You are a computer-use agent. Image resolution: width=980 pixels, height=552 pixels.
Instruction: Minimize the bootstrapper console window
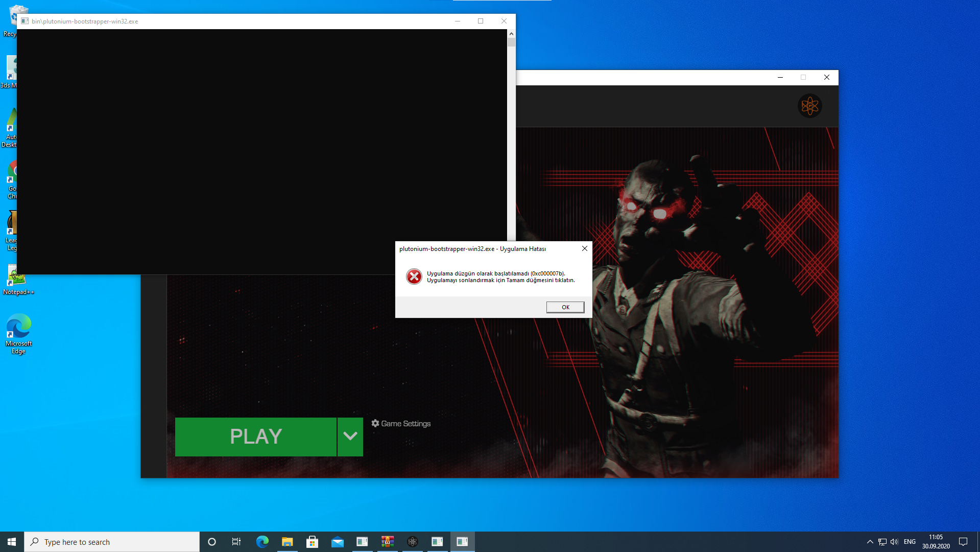(458, 21)
